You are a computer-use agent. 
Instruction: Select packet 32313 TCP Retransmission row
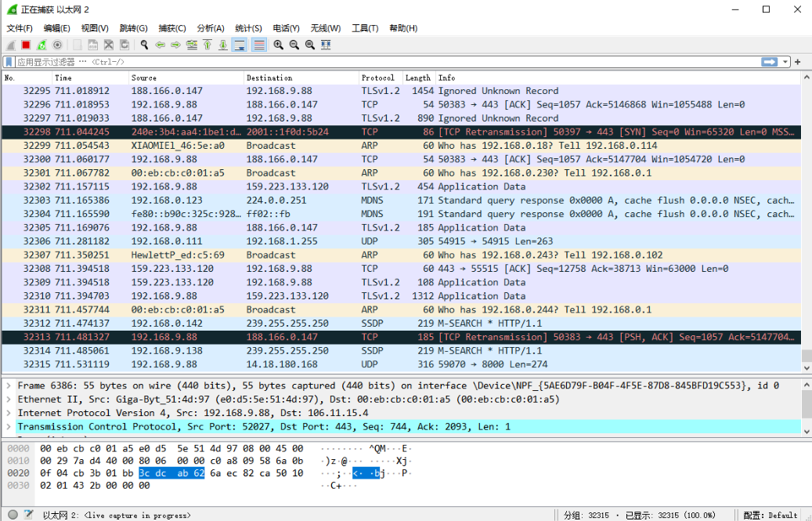[x=402, y=337]
